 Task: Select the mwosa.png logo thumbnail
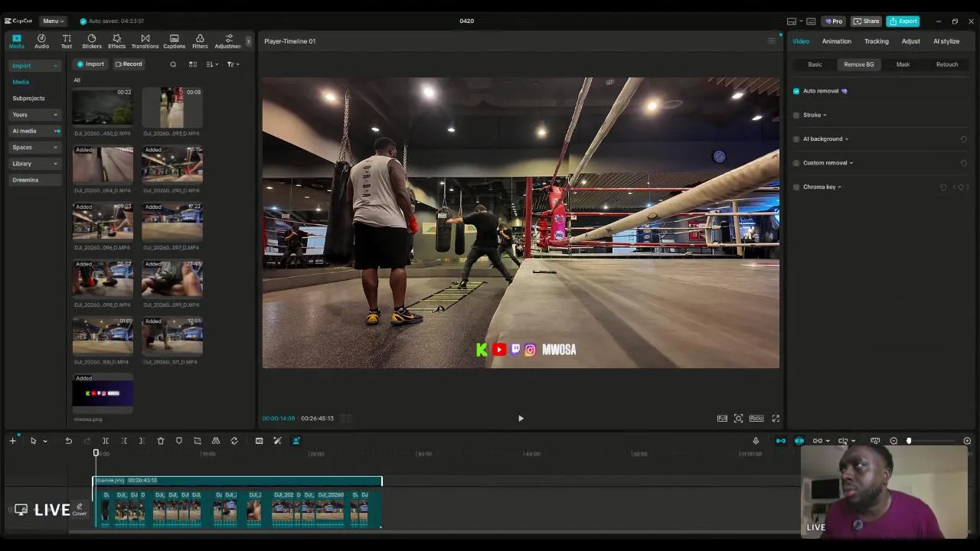(x=103, y=393)
